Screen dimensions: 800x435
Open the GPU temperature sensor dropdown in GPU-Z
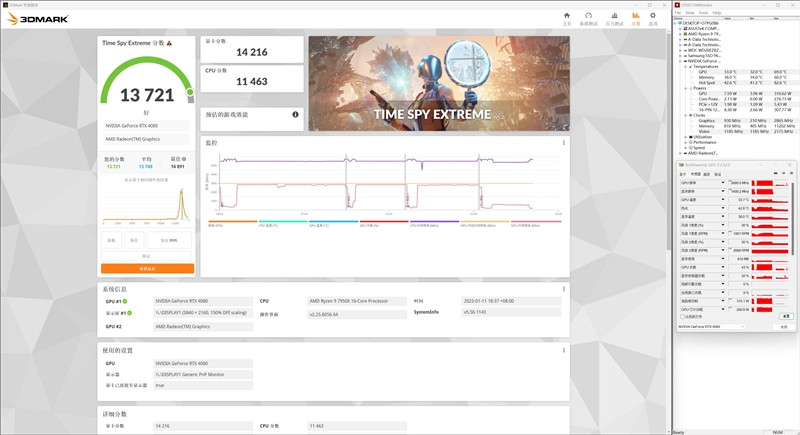tap(723, 200)
